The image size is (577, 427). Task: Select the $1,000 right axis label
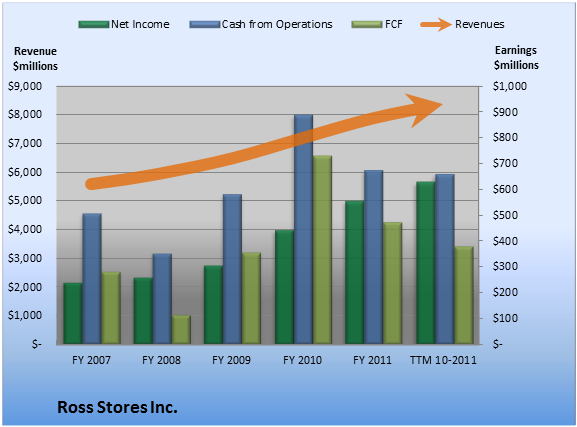[x=510, y=86]
